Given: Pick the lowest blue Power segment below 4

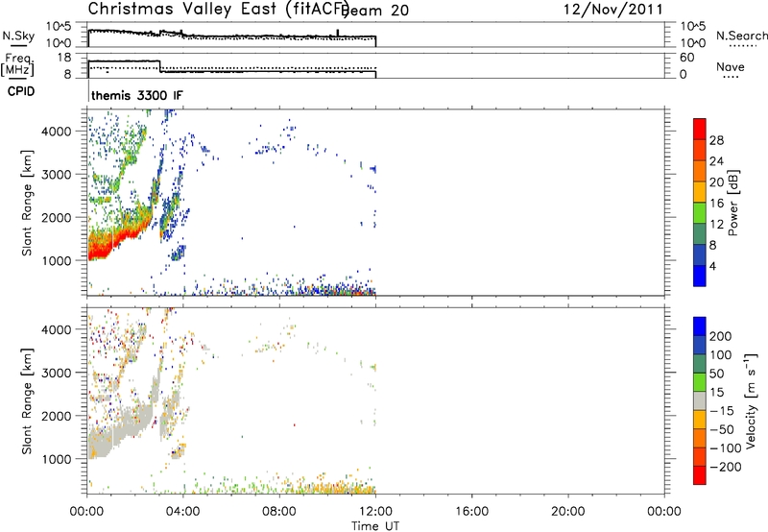Looking at the screenshot, I should [700, 276].
